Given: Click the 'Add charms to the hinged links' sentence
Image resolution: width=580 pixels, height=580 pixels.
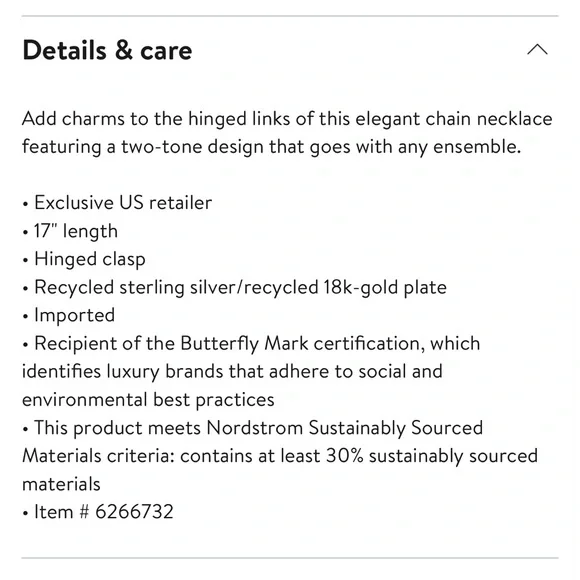Looking at the screenshot, I should 287,119.
